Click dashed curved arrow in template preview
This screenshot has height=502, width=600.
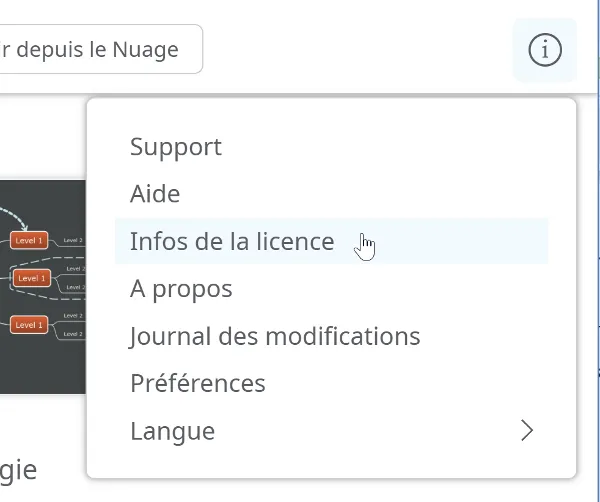(15, 218)
